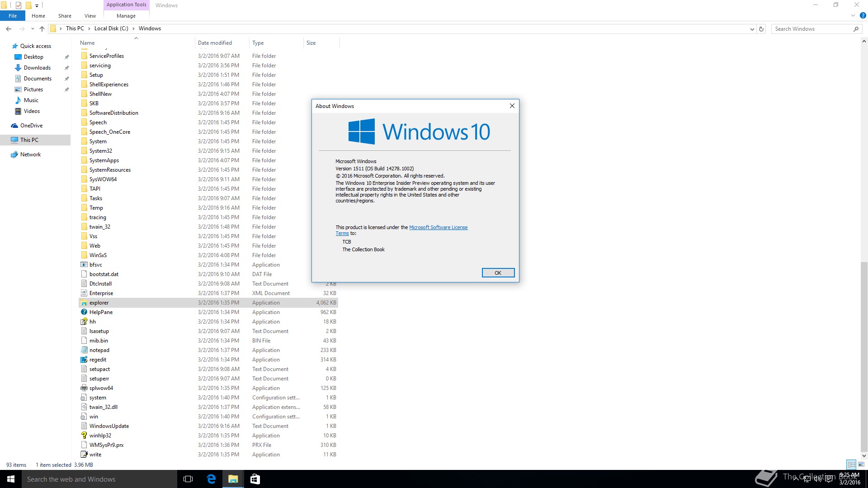
Task: Open the Manage ribbon tab
Action: click(x=126, y=16)
